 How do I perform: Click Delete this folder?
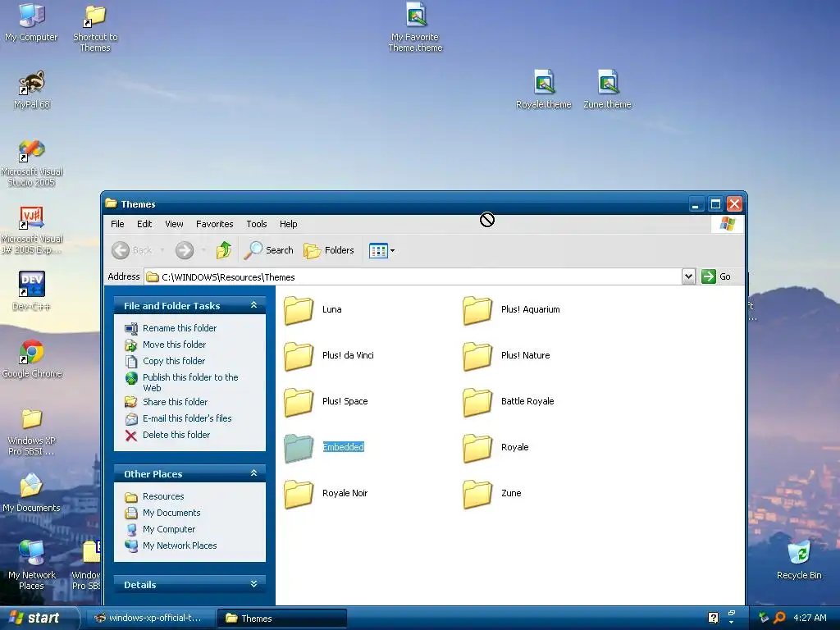176,435
